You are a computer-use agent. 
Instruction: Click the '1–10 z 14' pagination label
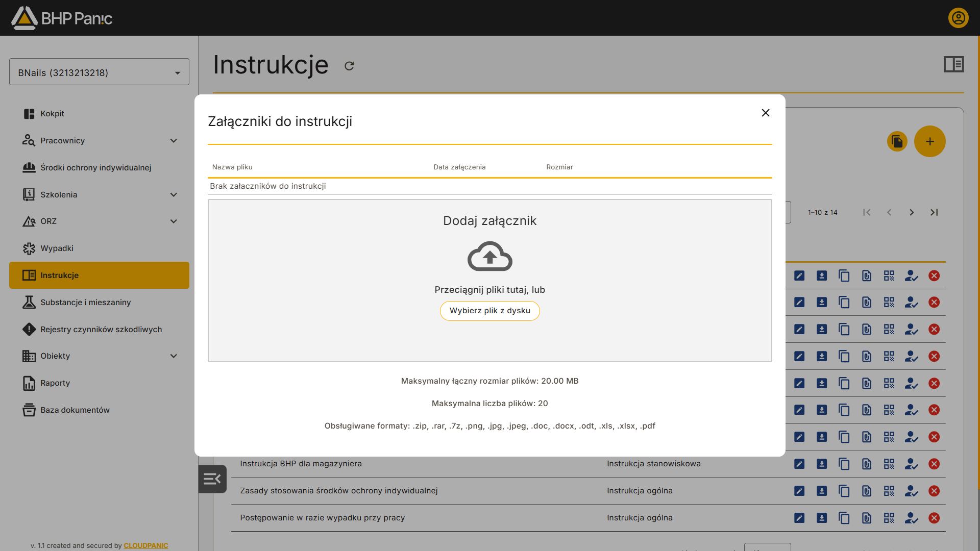tap(823, 212)
